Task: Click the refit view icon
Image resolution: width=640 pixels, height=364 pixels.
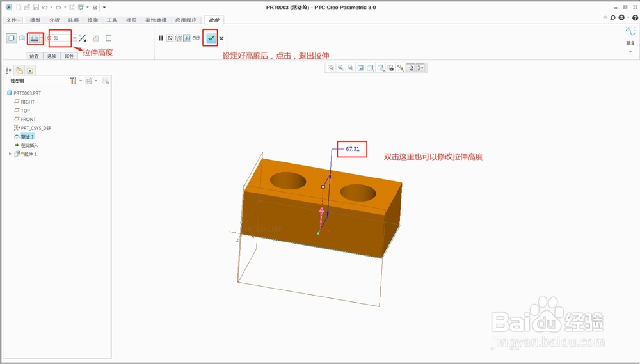Action: [x=331, y=68]
